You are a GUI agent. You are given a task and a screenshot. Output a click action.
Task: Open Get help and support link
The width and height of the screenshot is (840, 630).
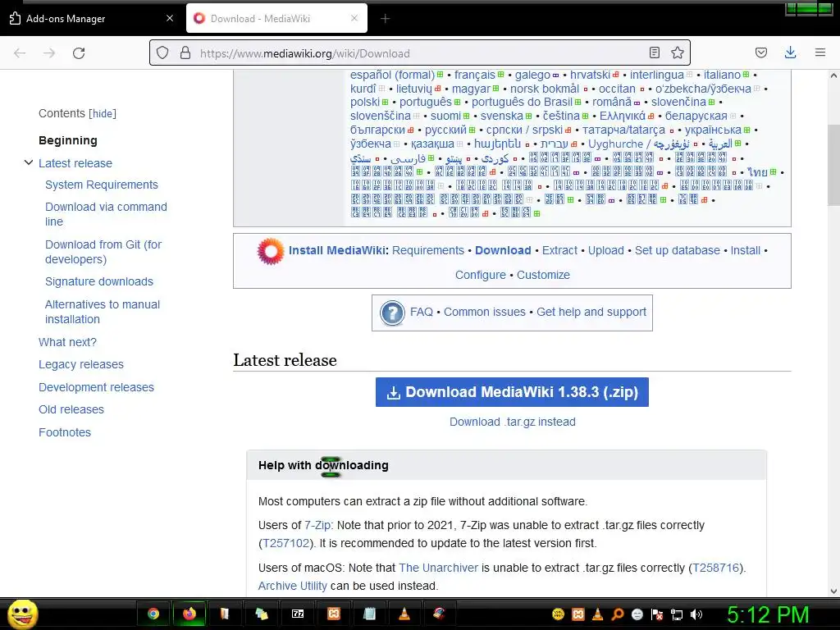click(x=591, y=312)
